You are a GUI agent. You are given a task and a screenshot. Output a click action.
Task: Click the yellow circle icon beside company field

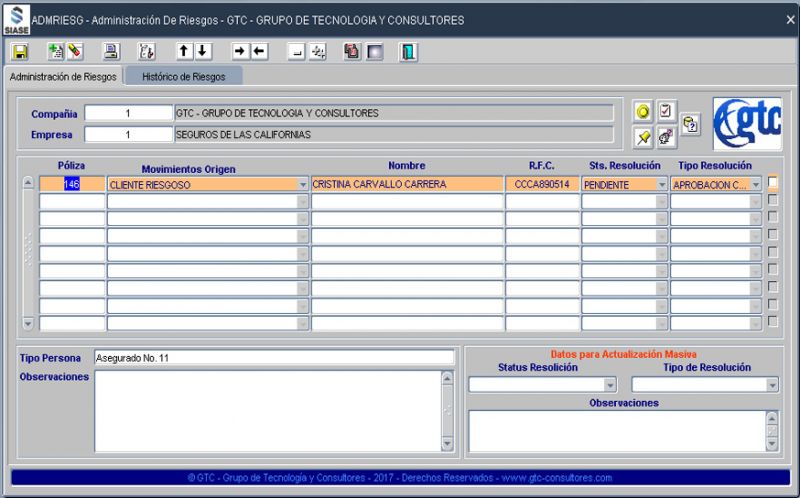(644, 112)
